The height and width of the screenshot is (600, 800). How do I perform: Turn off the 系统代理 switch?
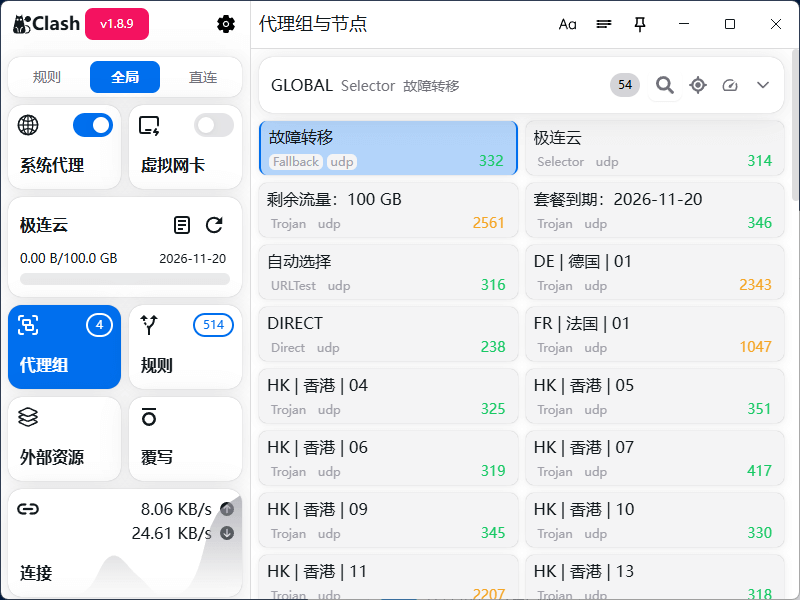coord(92,125)
